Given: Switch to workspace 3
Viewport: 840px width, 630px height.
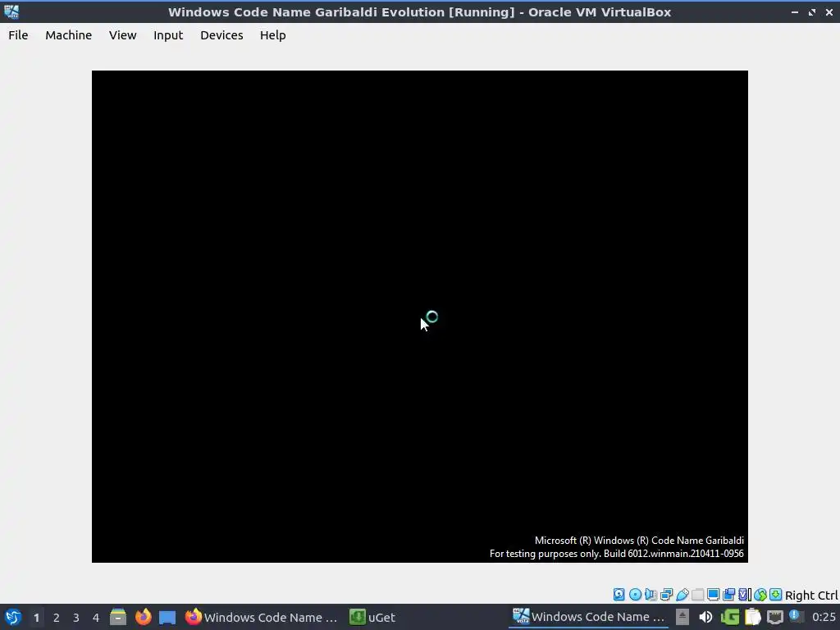Looking at the screenshot, I should 75,617.
